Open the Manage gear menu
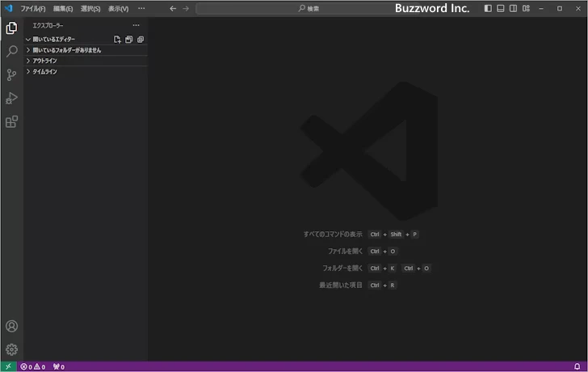The image size is (588, 372). coord(11,350)
